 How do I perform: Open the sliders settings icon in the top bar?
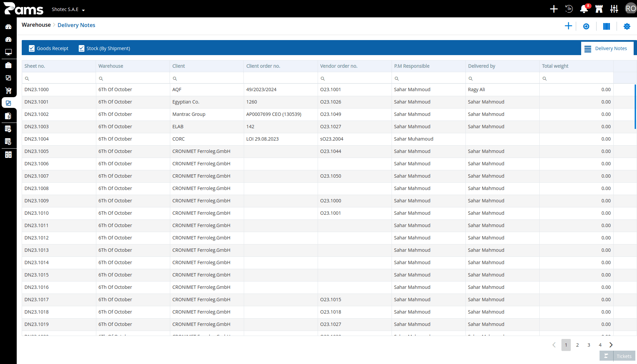(x=614, y=9)
